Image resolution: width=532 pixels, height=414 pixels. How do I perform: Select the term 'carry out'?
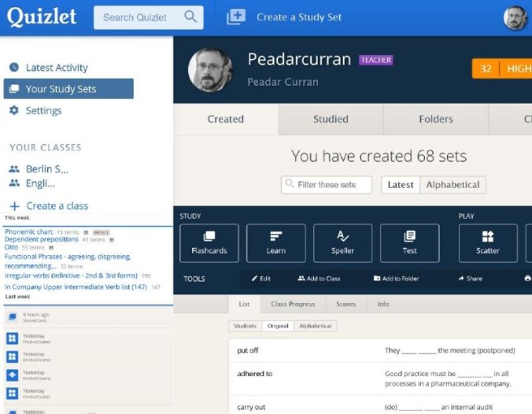click(251, 407)
